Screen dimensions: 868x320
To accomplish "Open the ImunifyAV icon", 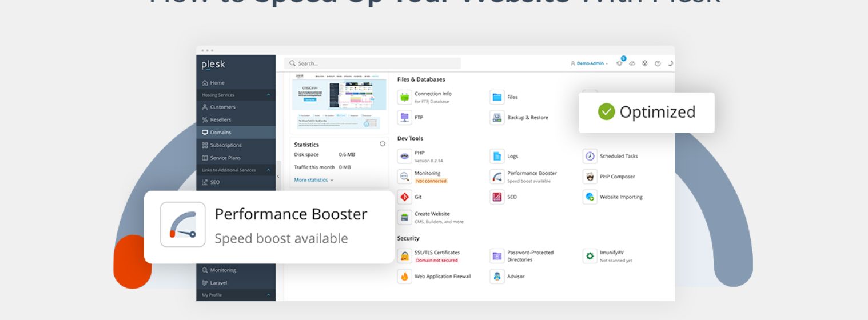I will click(590, 256).
